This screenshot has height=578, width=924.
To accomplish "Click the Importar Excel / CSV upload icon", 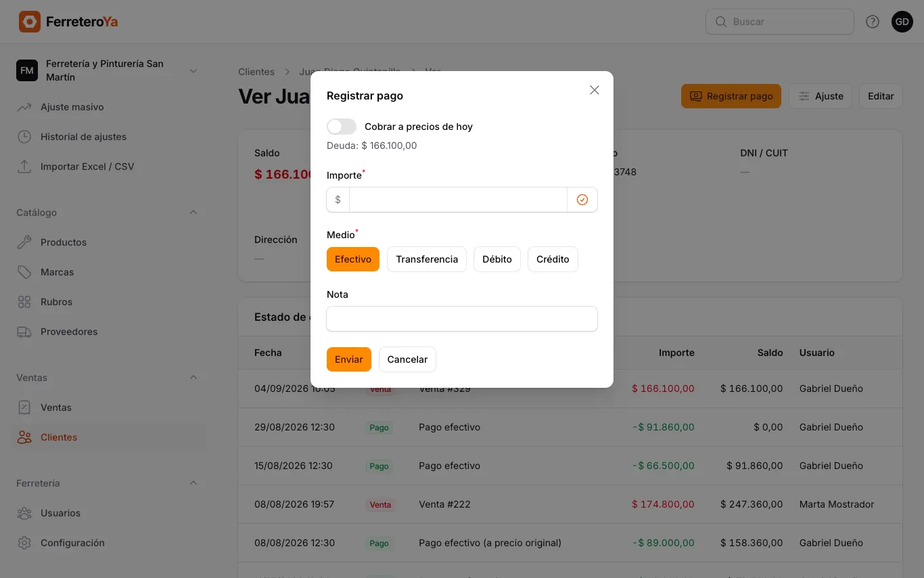I will [24, 166].
